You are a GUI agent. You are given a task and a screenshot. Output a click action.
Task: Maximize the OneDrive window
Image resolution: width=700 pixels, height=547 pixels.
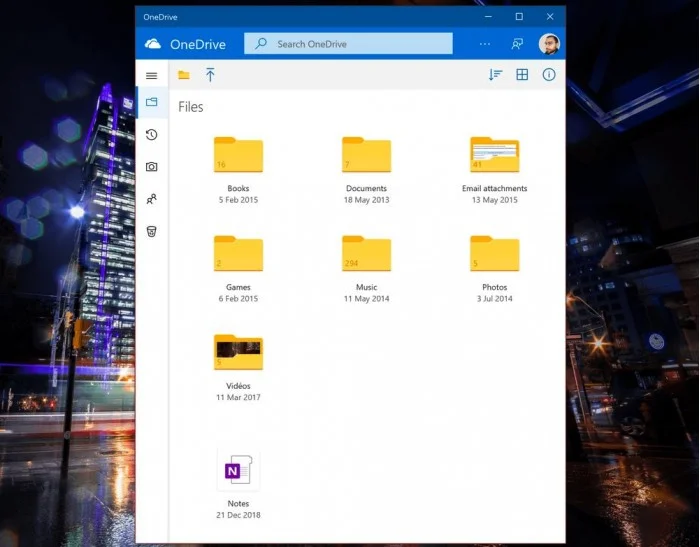[519, 17]
